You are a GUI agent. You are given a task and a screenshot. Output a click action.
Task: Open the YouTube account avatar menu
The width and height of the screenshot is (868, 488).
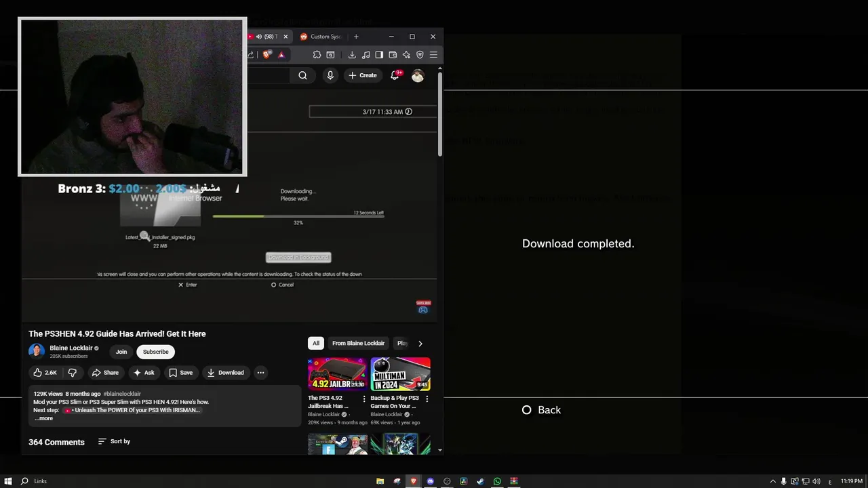(418, 75)
